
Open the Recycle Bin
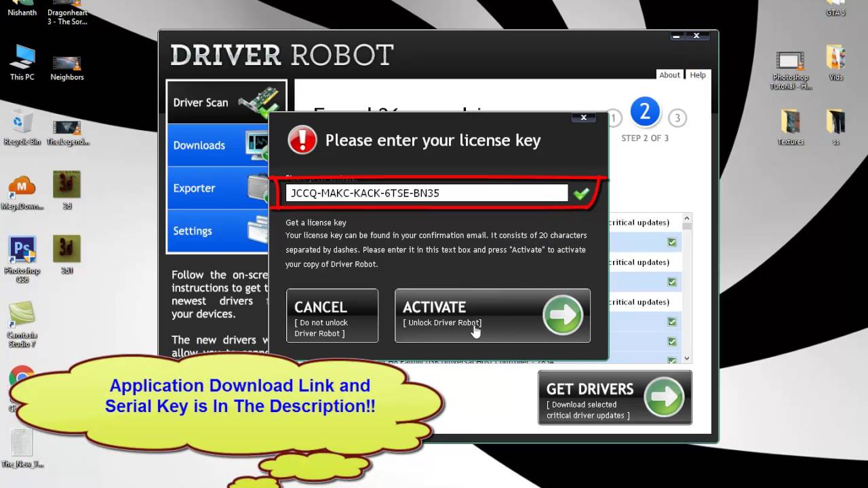point(22,129)
